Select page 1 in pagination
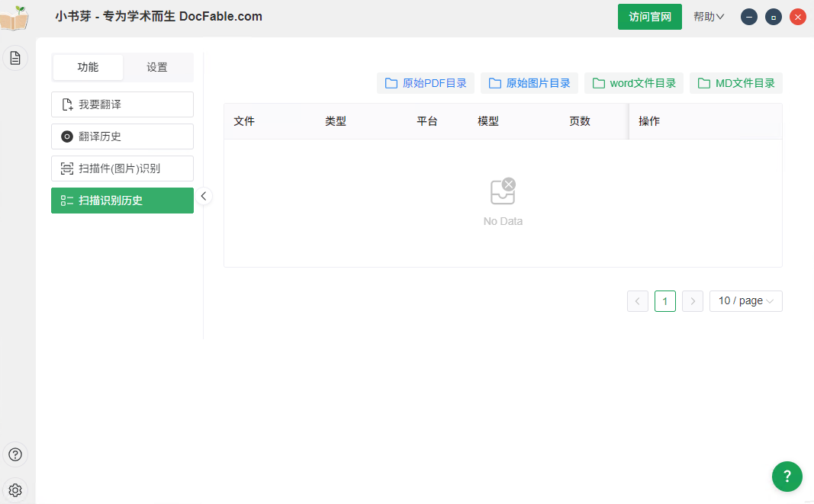814x504 pixels. pos(664,301)
